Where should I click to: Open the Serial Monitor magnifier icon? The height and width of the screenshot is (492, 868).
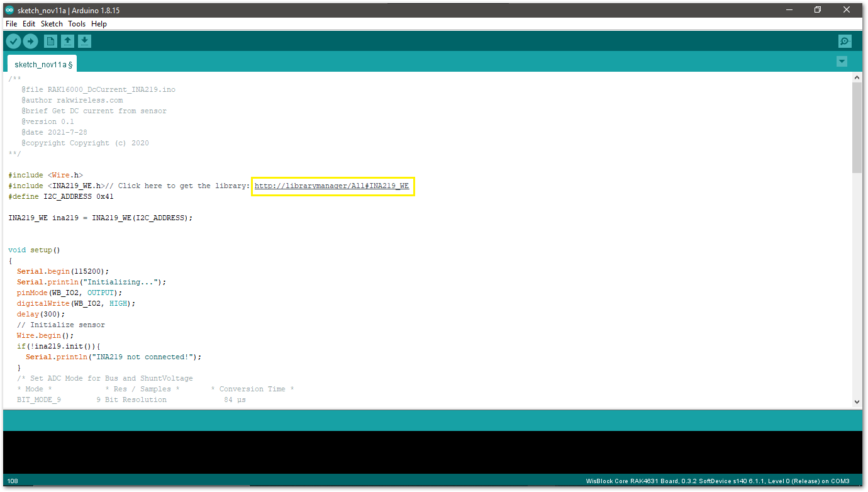coord(845,42)
